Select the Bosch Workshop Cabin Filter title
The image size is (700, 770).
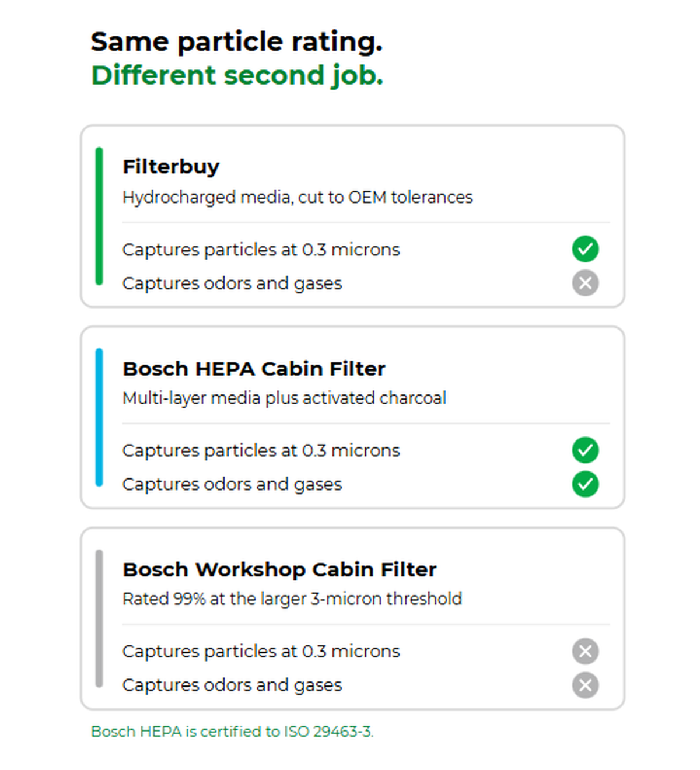[279, 569]
